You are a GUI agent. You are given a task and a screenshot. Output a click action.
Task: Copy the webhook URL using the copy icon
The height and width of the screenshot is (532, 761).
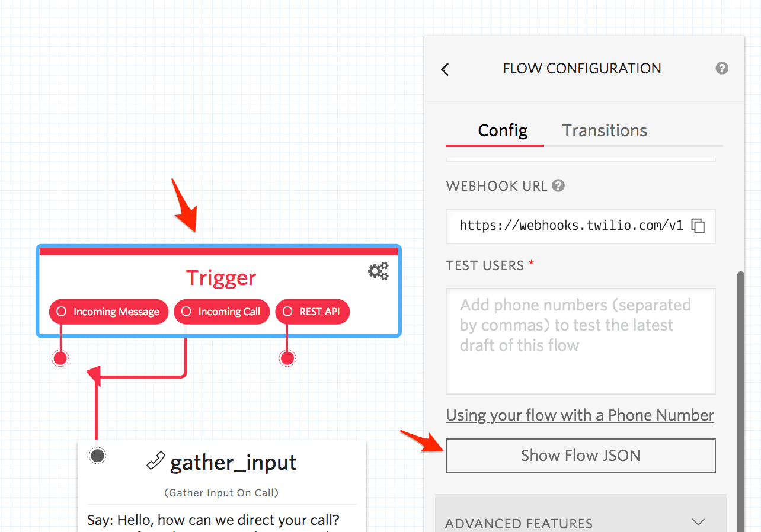[x=698, y=226]
